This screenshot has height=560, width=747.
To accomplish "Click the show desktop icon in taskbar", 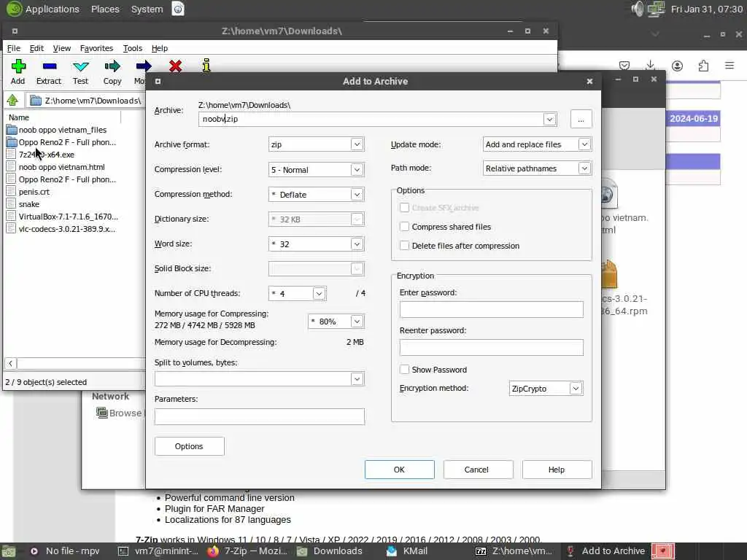I will (8, 551).
